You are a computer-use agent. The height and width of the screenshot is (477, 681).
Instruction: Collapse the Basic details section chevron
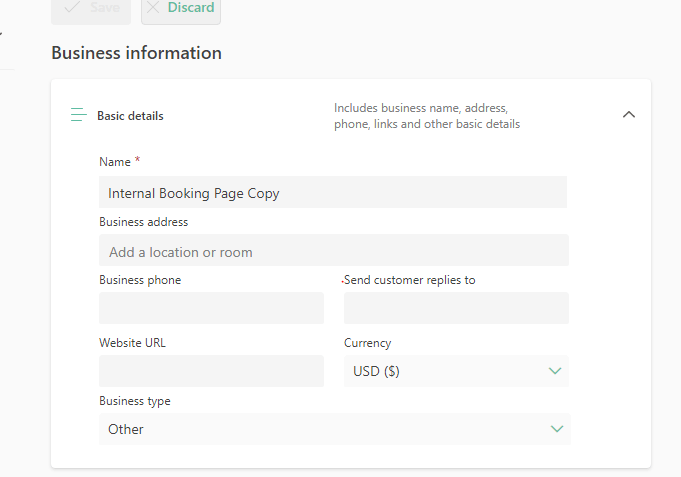[628, 115]
